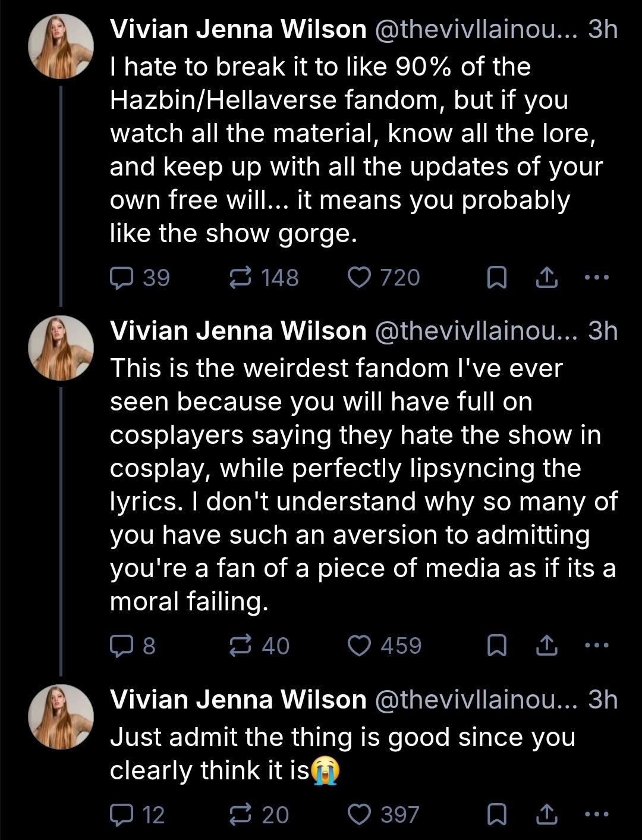The width and height of the screenshot is (642, 840).
Task: Open more options on third tweet
Action: (x=597, y=814)
